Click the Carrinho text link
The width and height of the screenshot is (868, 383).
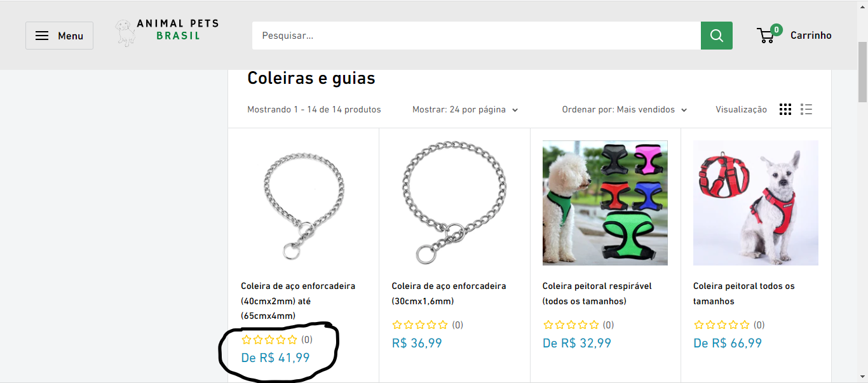click(811, 36)
